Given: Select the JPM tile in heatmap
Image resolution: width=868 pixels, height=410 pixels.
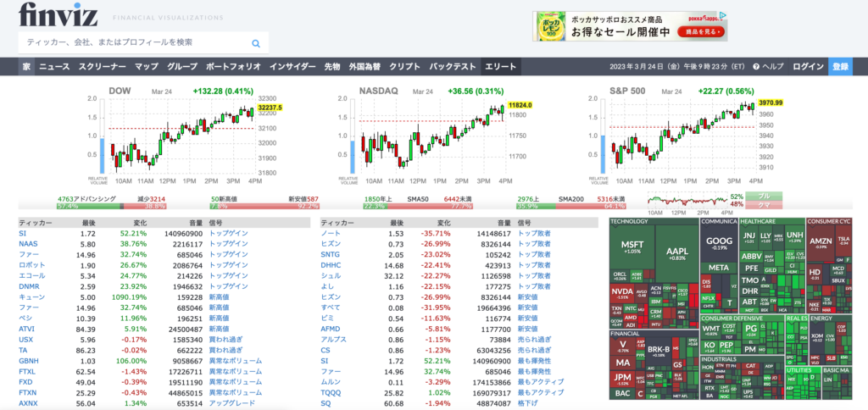Looking at the screenshot, I should click(x=623, y=379).
